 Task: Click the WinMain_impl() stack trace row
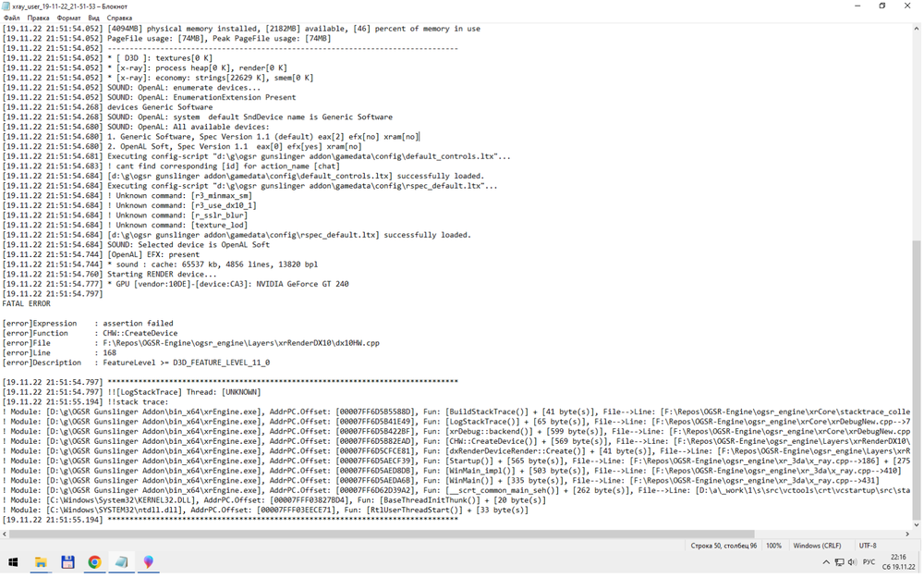pos(452,471)
